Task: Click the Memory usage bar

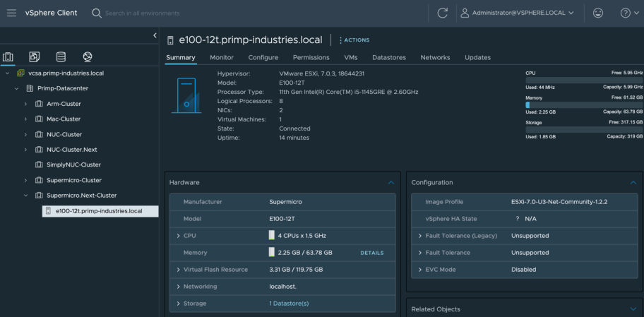Action: [584, 104]
